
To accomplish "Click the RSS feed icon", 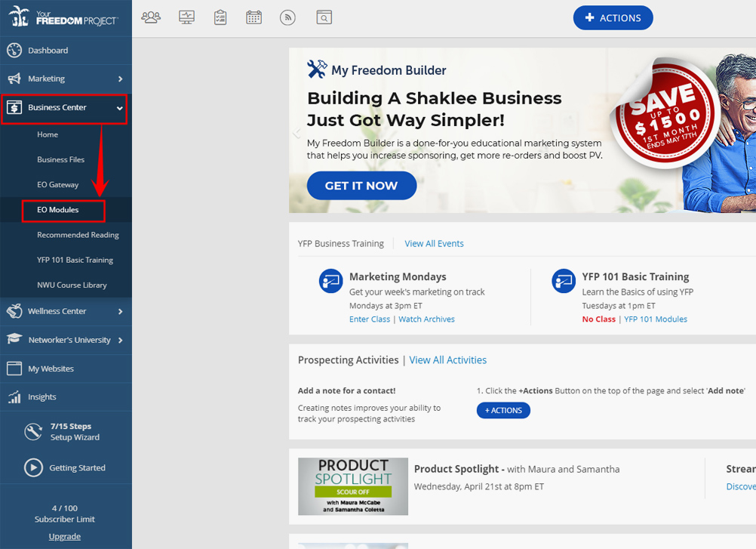I will tap(288, 18).
